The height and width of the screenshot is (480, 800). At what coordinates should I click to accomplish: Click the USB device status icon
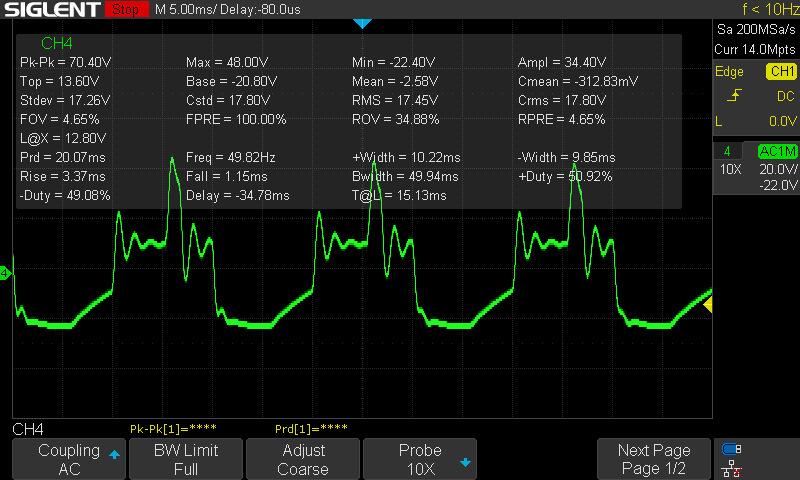pos(732,449)
